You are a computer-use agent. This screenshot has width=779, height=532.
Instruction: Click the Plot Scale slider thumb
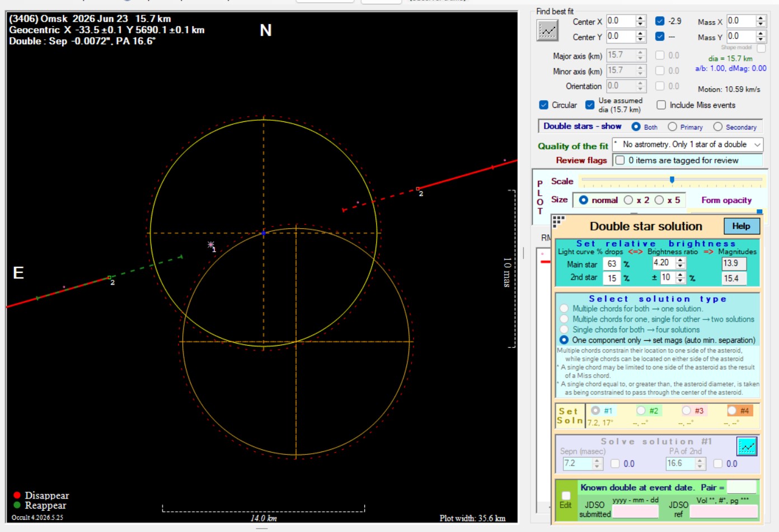tap(672, 180)
